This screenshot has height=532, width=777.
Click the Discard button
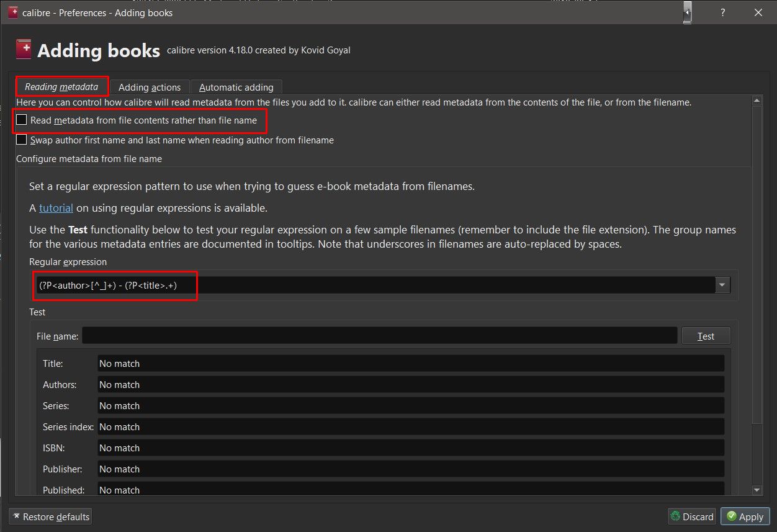coord(692,516)
